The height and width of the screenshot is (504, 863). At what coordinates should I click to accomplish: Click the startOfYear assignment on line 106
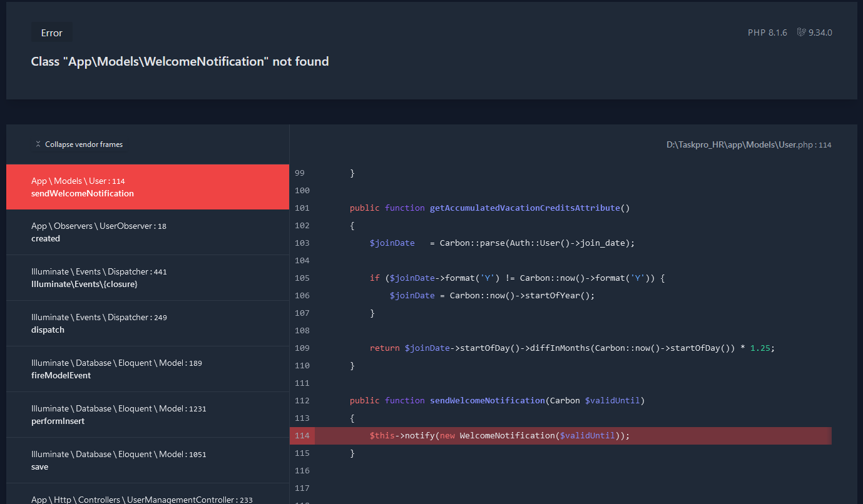492,295
